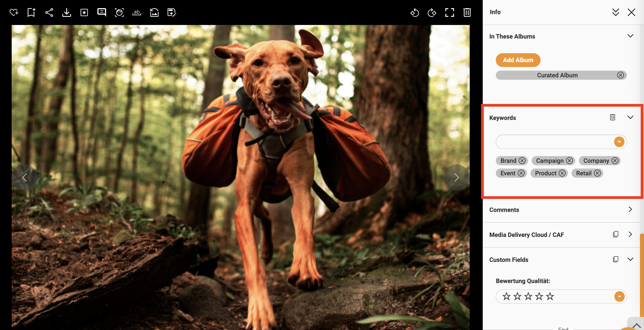Image resolution: width=644 pixels, height=330 pixels.
Task: Click the replace image icon
Action: click(154, 12)
